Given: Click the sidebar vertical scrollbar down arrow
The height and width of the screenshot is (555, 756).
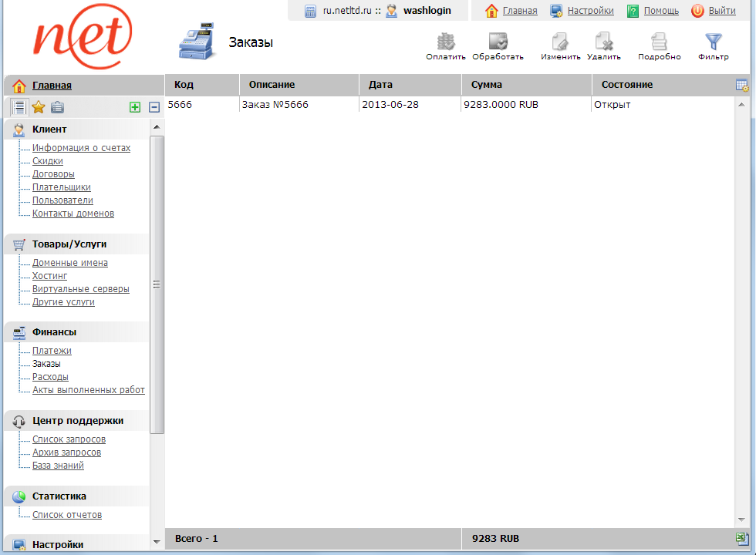Looking at the screenshot, I should pos(157,542).
